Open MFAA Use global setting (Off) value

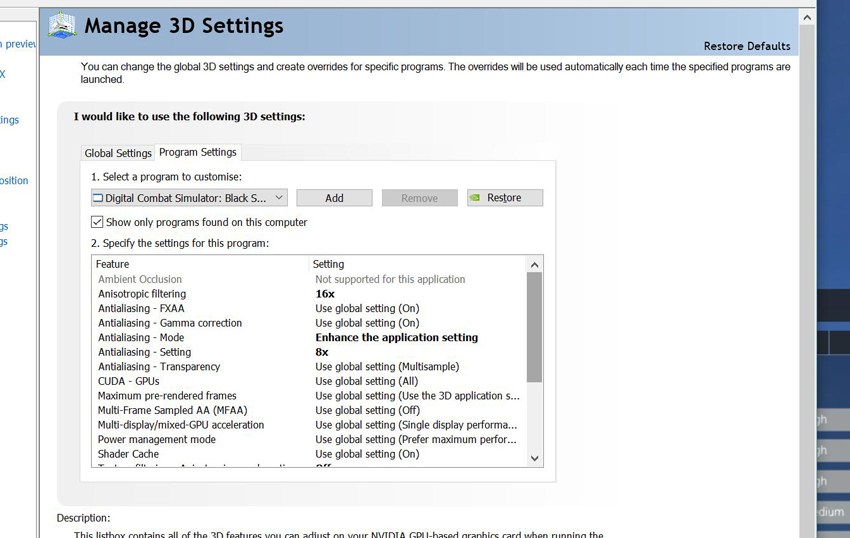tap(368, 411)
